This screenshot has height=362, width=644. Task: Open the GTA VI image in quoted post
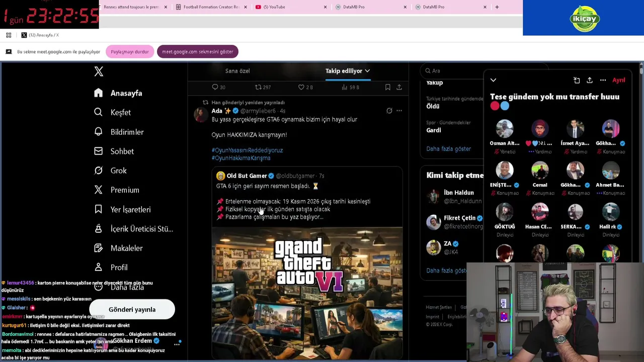[x=307, y=293]
